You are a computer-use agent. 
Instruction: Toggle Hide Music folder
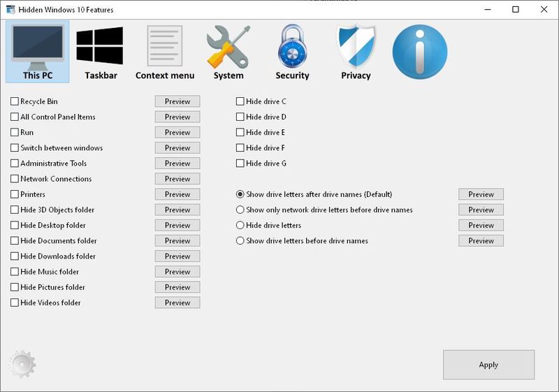[x=15, y=272]
